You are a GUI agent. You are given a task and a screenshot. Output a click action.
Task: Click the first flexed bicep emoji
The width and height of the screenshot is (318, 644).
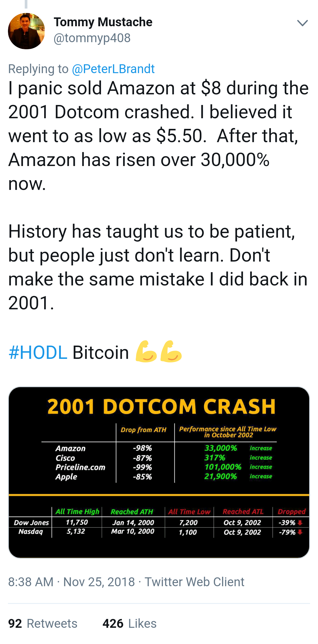(146, 351)
